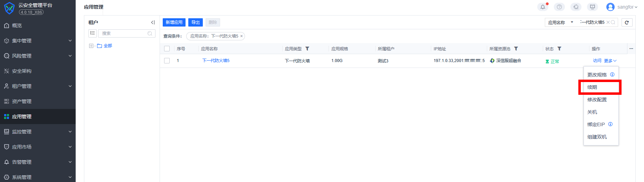This screenshot has width=644, height=182.
Task: Click info icon next to 更改规格
Action: click(612, 74)
